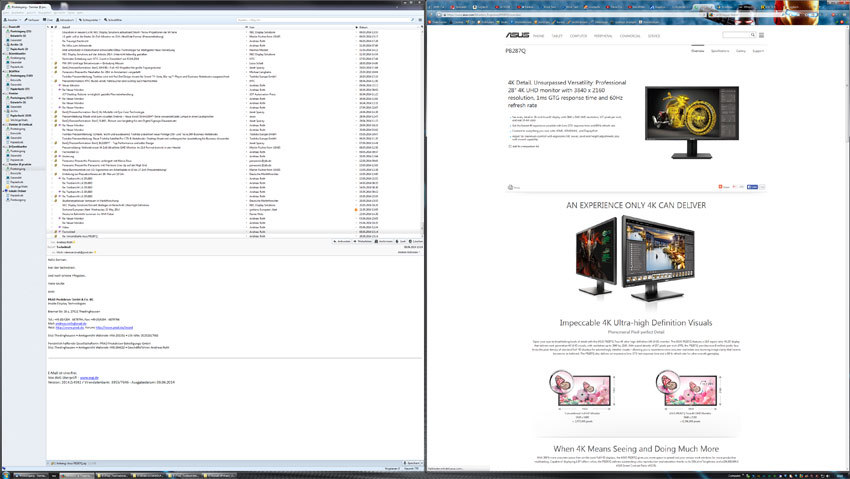
Task: Click Verfassen to compose a new mail
Action: point(31,20)
